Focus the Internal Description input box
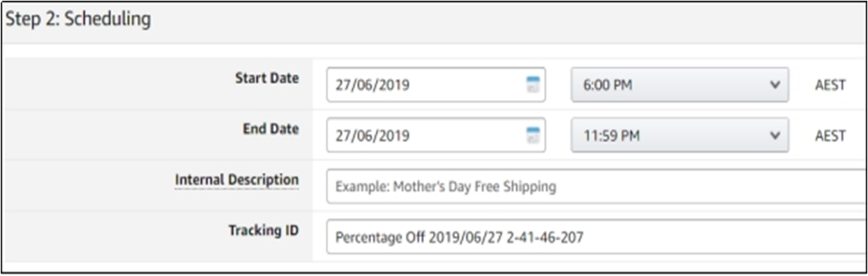 (x=592, y=186)
